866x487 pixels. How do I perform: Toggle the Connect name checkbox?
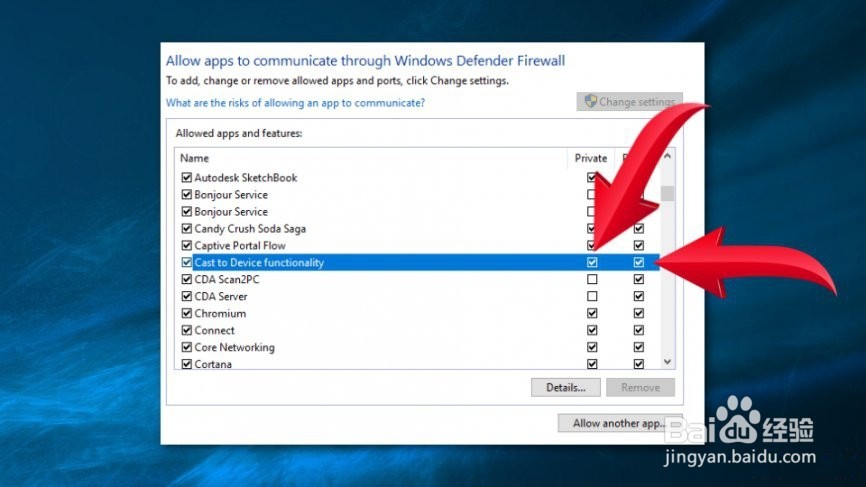pos(186,330)
